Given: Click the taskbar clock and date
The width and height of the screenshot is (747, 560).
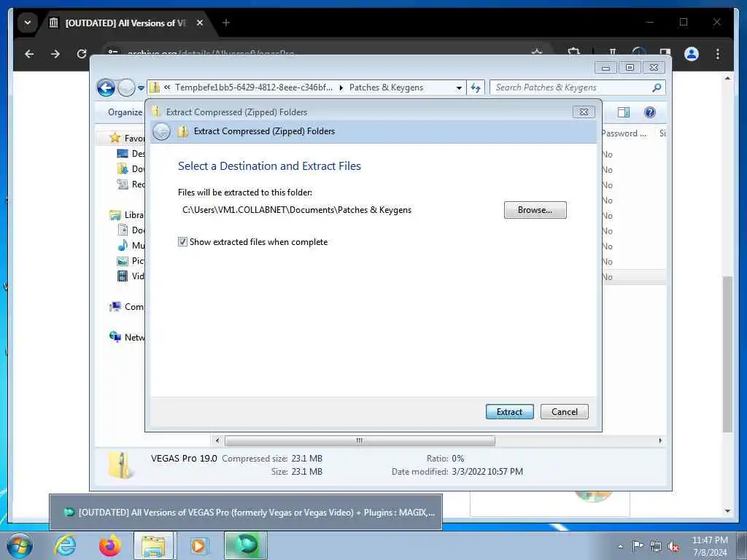Looking at the screenshot, I should pyautogui.click(x=710, y=546).
